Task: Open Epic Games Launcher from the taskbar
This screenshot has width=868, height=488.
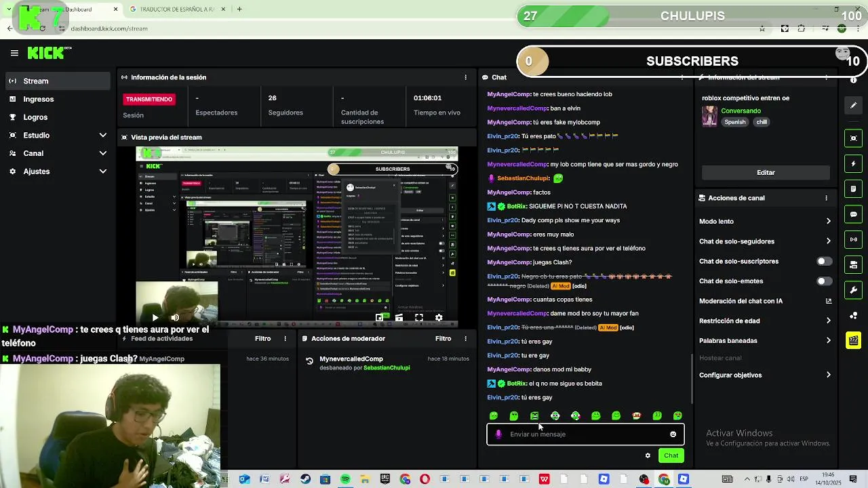Action: pyautogui.click(x=385, y=479)
